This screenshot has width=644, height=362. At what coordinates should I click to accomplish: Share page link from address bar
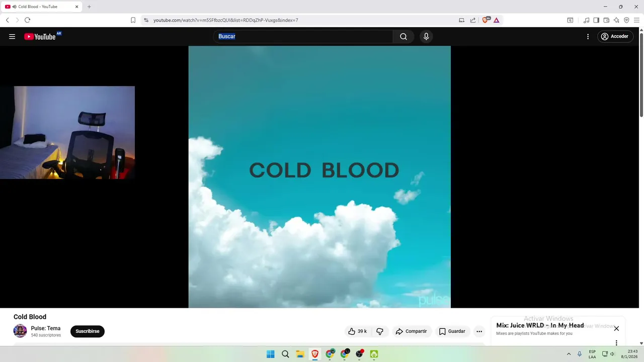tap(473, 20)
